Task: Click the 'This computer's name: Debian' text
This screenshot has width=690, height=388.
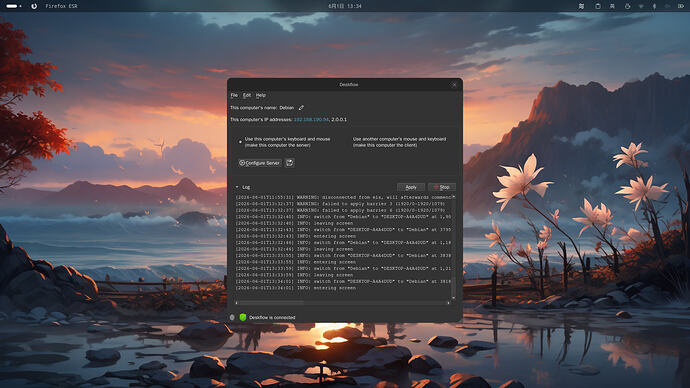Action: coord(262,108)
